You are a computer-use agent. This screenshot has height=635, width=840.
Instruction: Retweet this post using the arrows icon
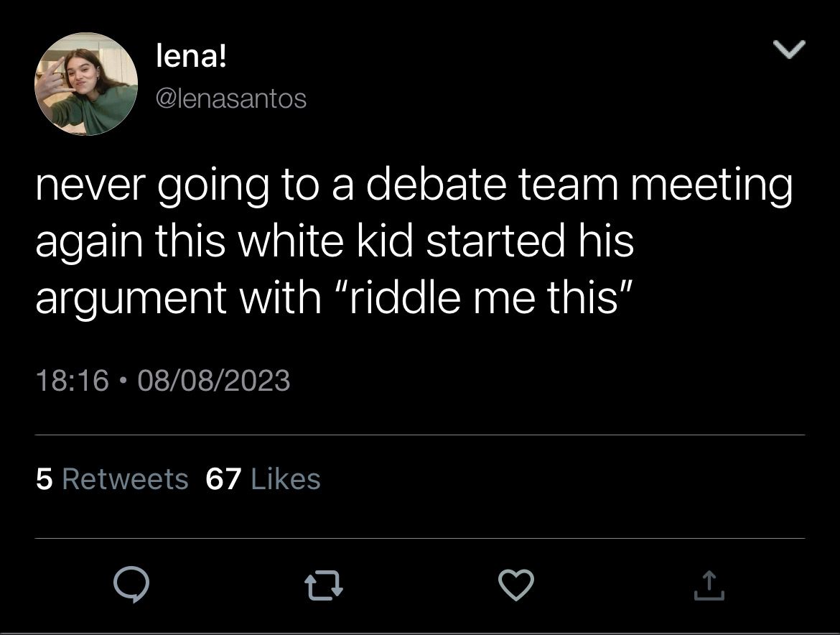coord(324,585)
